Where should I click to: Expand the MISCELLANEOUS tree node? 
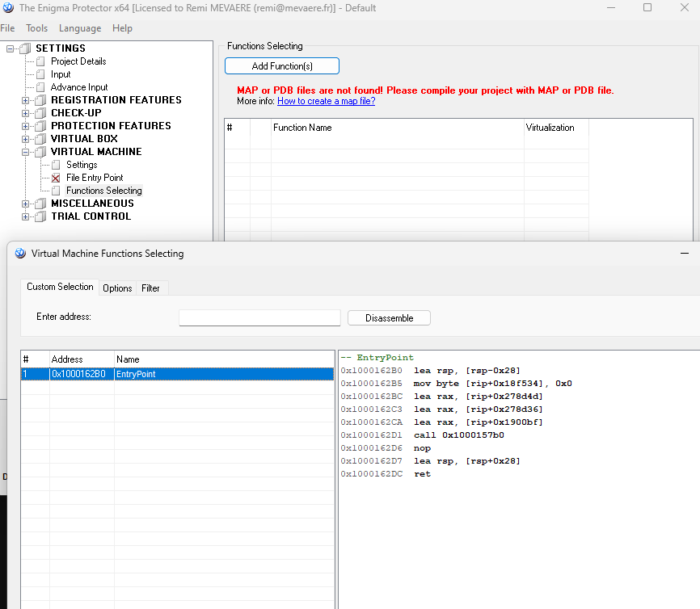point(26,204)
